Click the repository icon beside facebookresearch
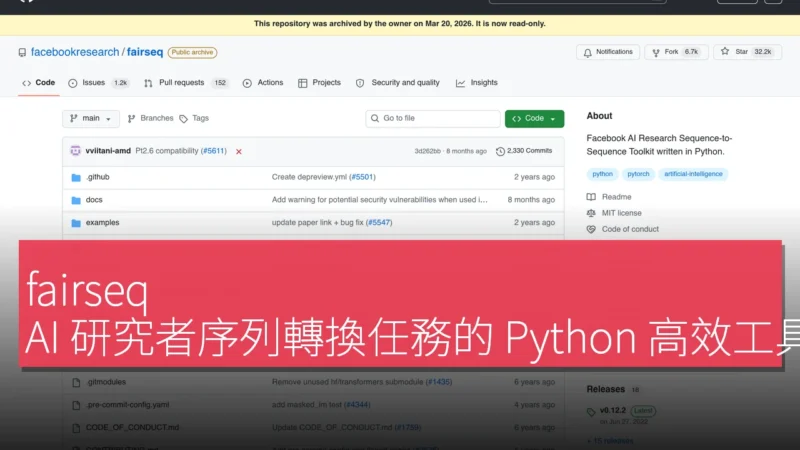Screen dimensions: 800x450 pyautogui.click(x=22, y=53)
